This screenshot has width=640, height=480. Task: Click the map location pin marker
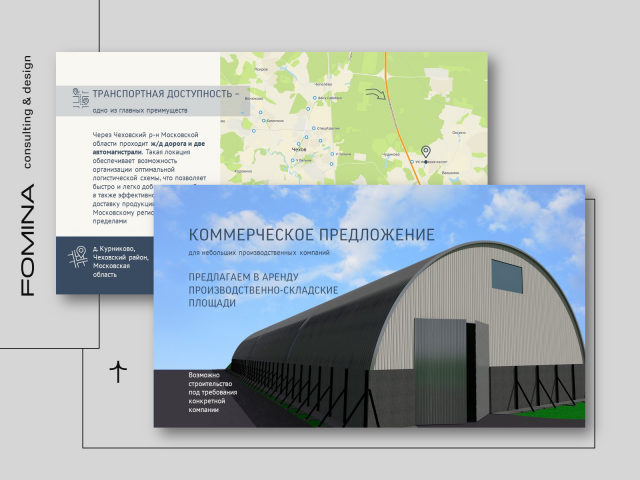point(426,152)
